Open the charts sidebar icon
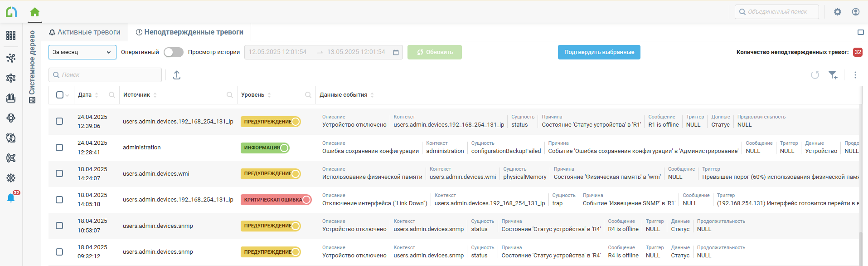The width and height of the screenshot is (868, 266). click(11, 98)
